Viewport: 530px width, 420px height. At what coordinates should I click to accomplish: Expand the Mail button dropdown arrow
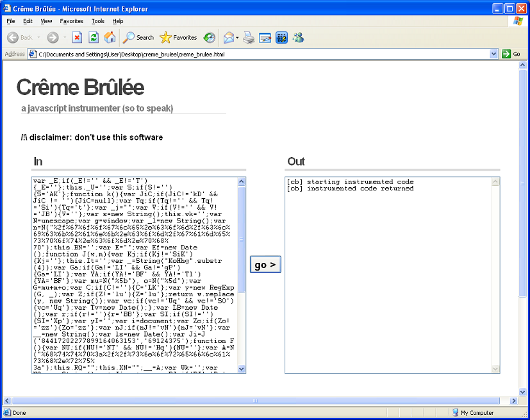pos(237,38)
